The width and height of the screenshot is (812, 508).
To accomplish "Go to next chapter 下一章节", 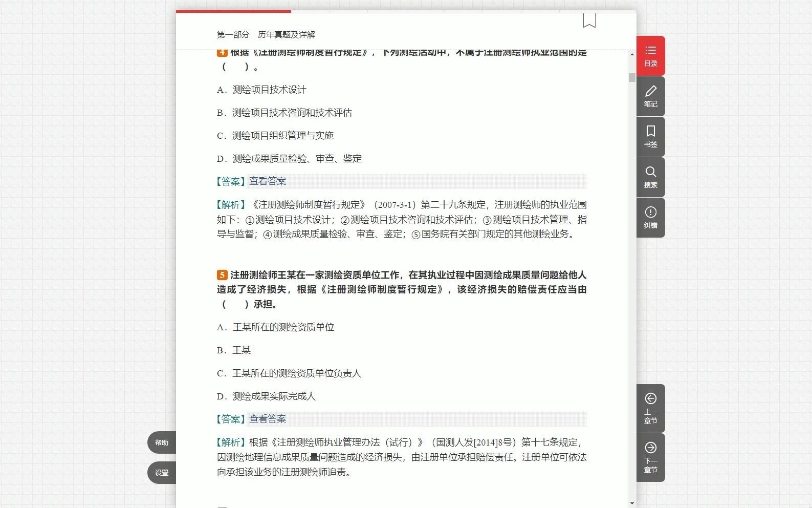I will pos(650,457).
